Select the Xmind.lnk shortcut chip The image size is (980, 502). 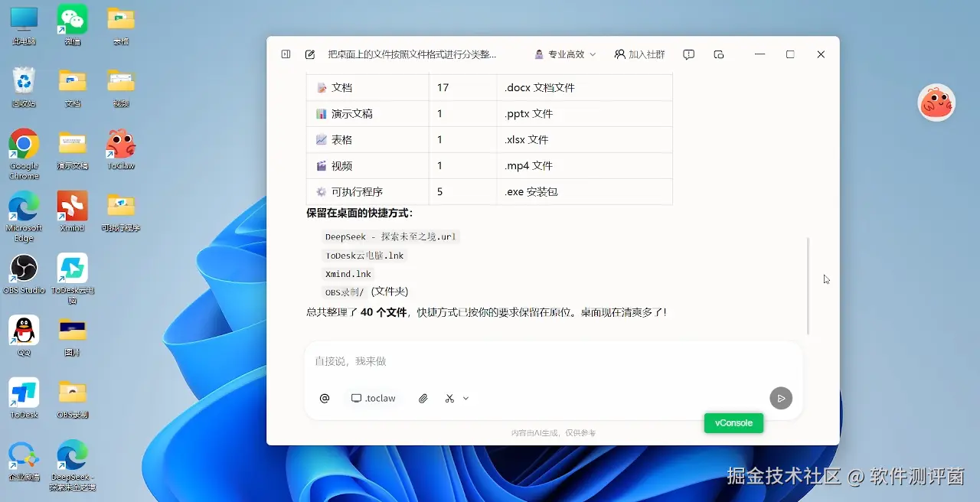(x=348, y=273)
